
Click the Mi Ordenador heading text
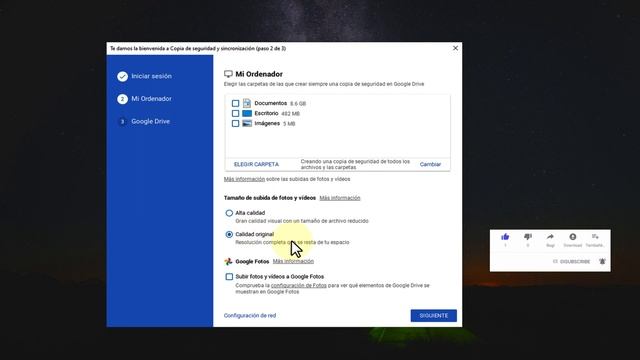point(259,74)
